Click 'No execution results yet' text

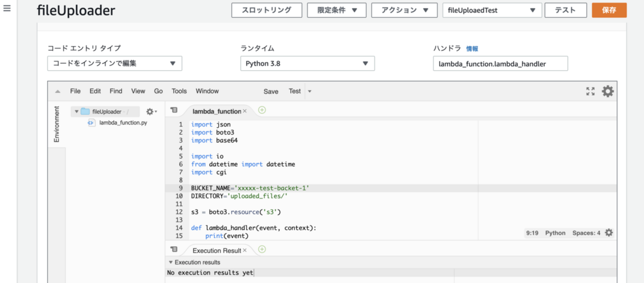210,273
